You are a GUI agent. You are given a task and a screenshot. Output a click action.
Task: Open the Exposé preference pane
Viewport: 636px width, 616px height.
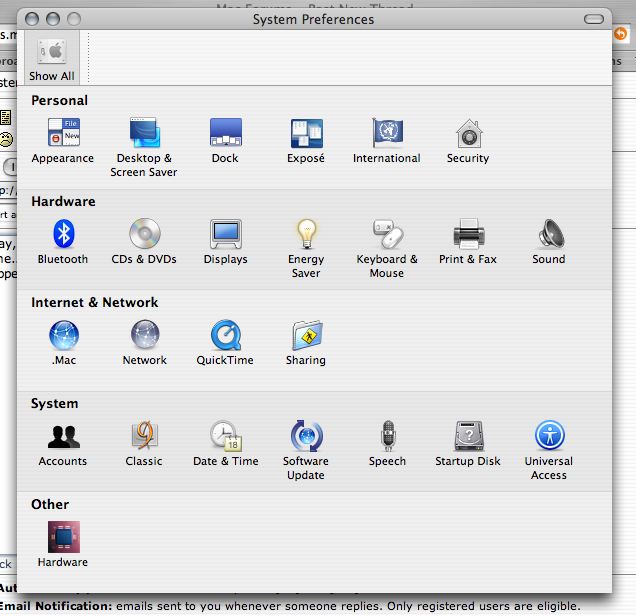point(306,141)
